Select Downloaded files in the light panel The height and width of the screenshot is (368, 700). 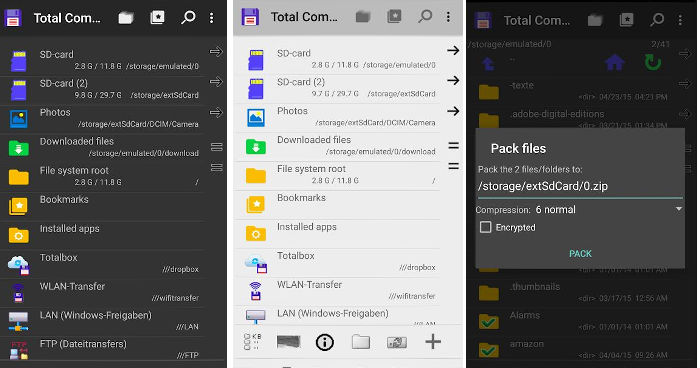338,146
